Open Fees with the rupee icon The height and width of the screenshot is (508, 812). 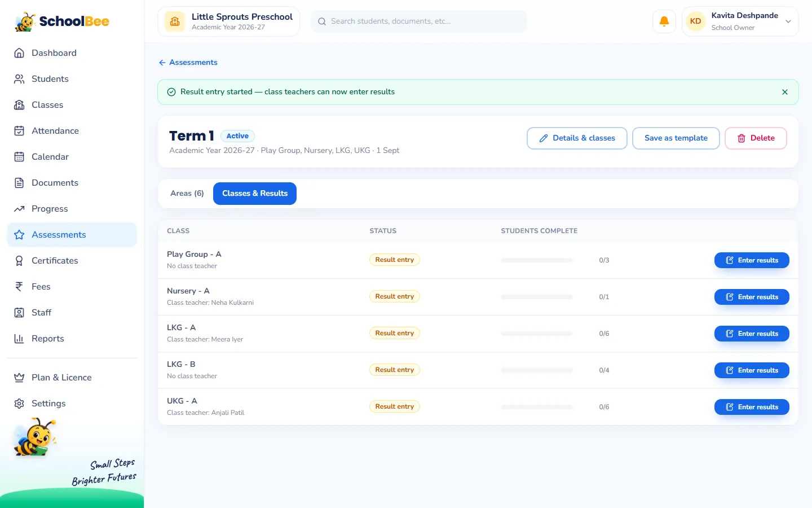(x=72, y=287)
